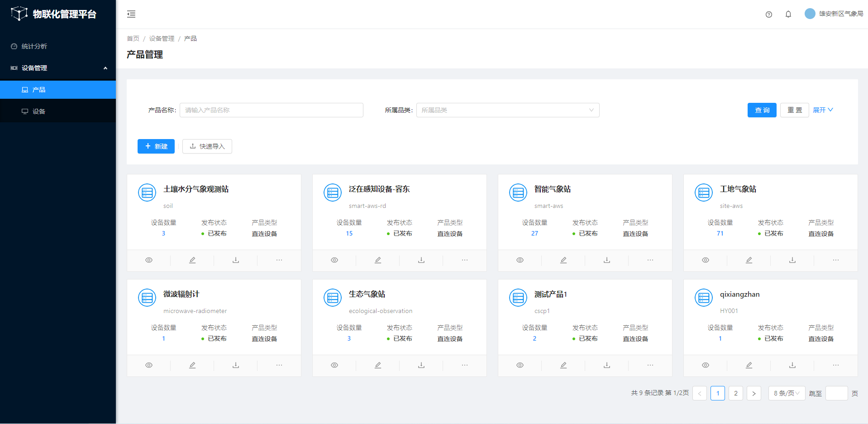
Task: Click download icon on qixiangzhan card
Action: [x=792, y=365]
